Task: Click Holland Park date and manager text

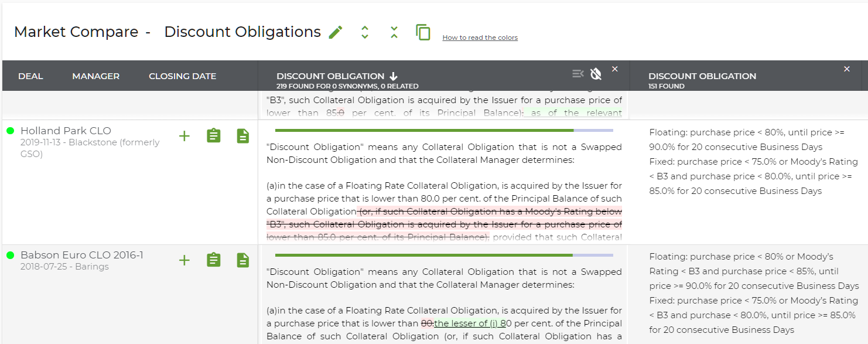Action: 90,148
